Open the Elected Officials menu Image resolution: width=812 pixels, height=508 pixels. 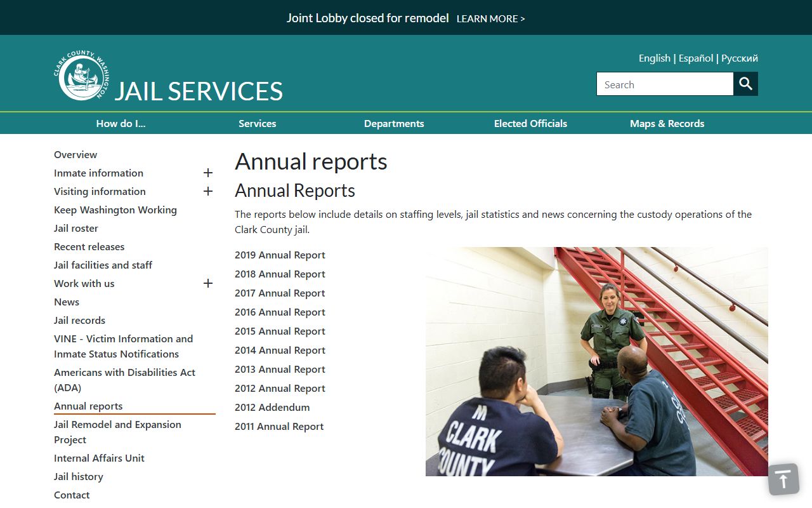pyautogui.click(x=530, y=123)
